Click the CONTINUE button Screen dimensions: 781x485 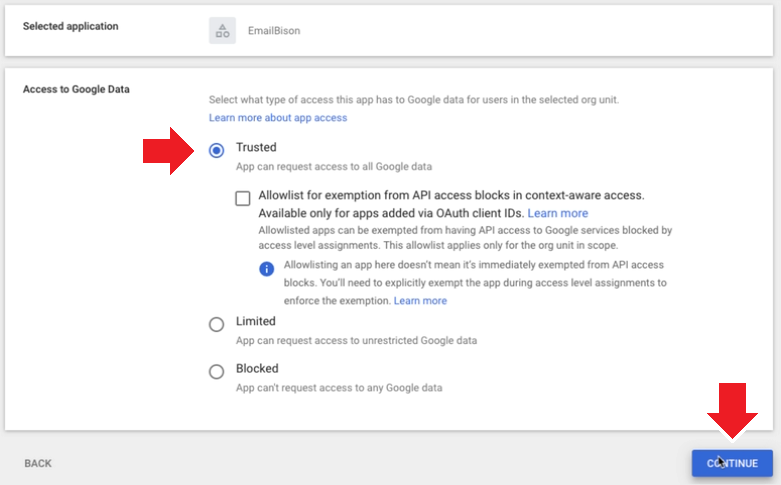[x=732, y=463]
